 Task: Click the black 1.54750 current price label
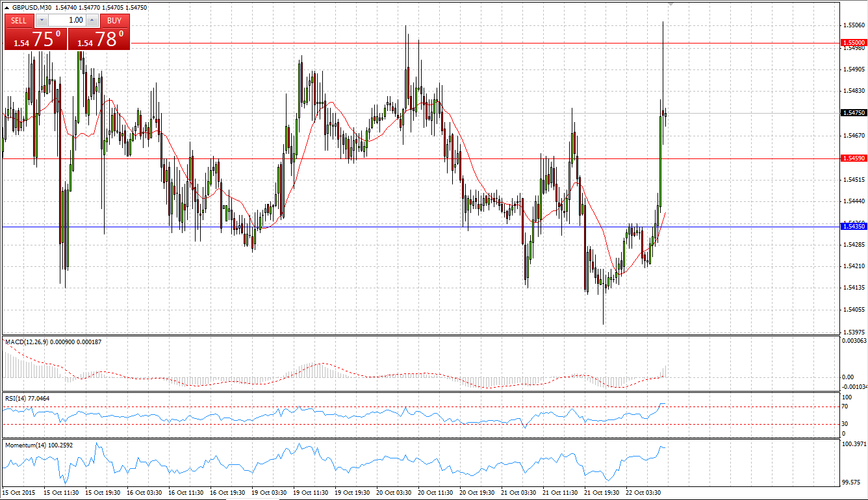click(x=854, y=113)
